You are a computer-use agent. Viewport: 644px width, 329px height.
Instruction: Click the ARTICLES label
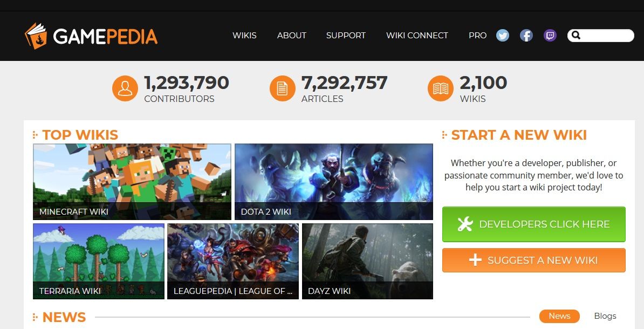tap(323, 99)
